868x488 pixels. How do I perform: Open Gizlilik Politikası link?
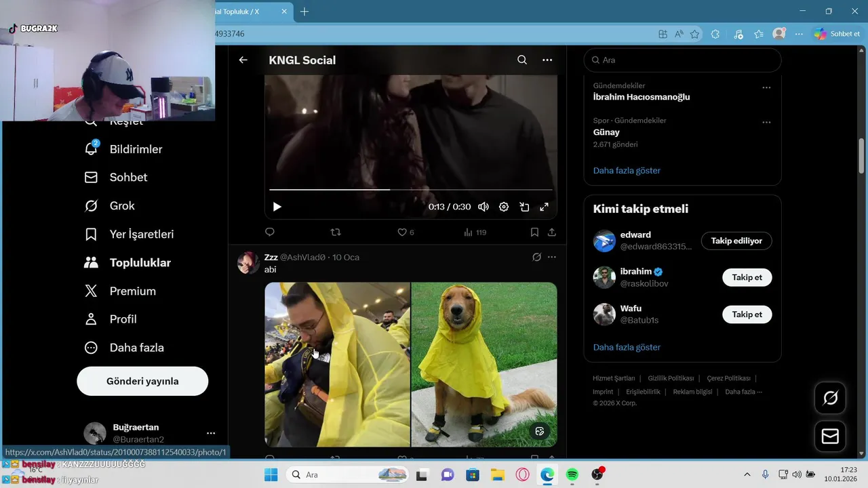coord(671,378)
